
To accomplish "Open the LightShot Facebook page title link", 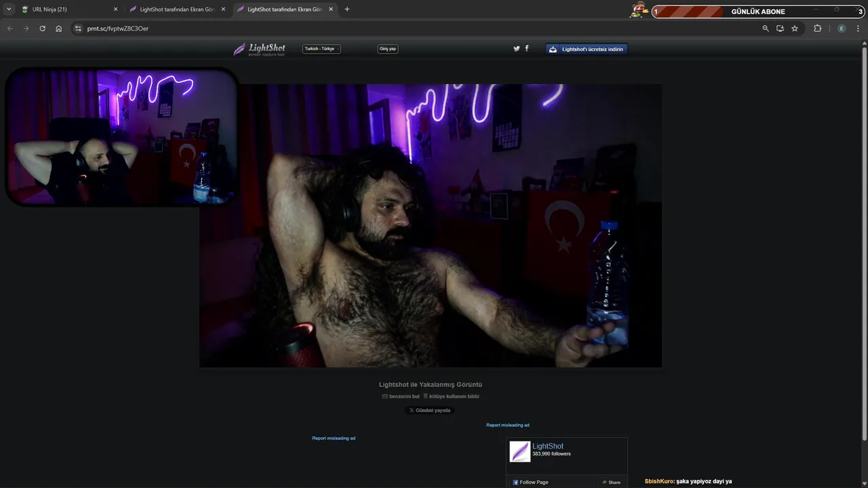I will 548,446.
